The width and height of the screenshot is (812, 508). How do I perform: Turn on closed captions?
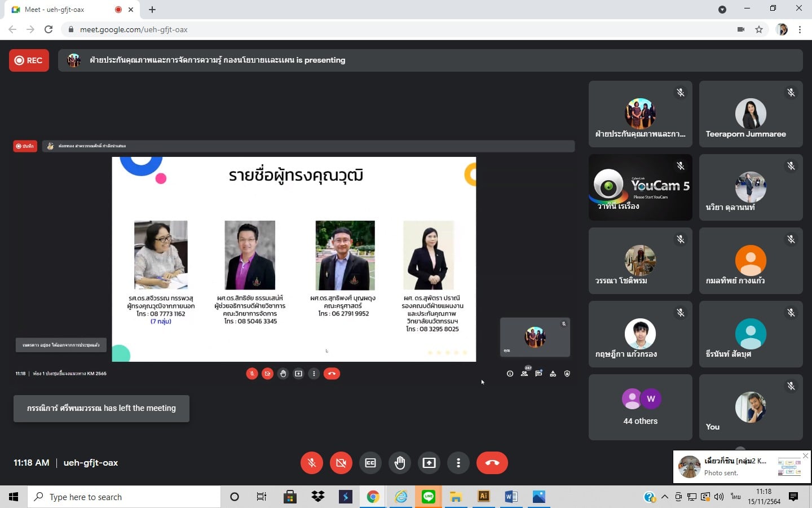pyautogui.click(x=370, y=463)
